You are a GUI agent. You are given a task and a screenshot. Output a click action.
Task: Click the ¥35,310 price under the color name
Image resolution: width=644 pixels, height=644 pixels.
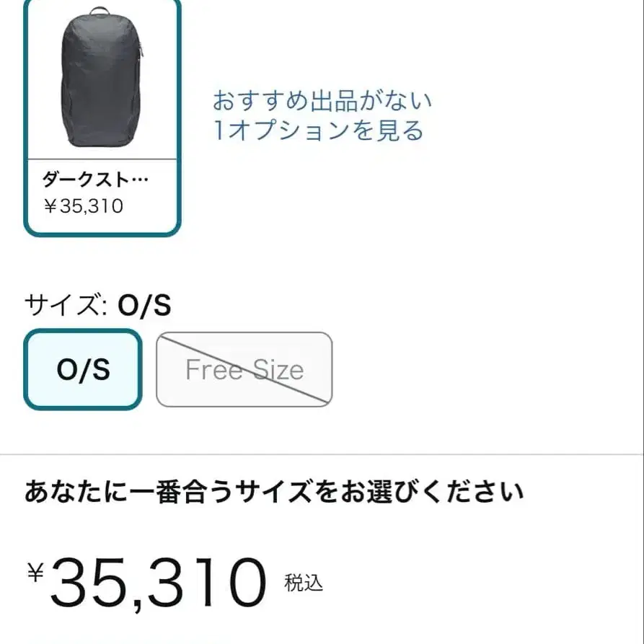[84, 206]
